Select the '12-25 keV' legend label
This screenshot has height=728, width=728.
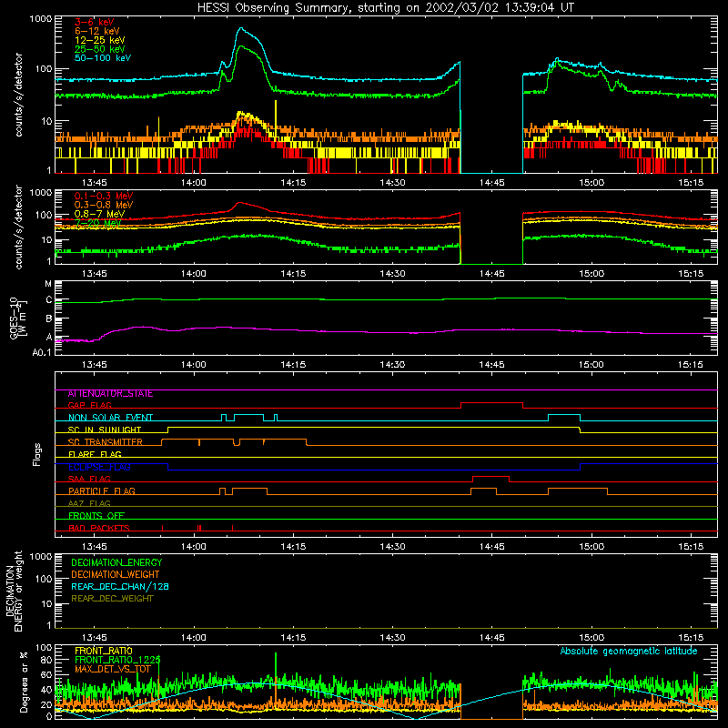99,40
